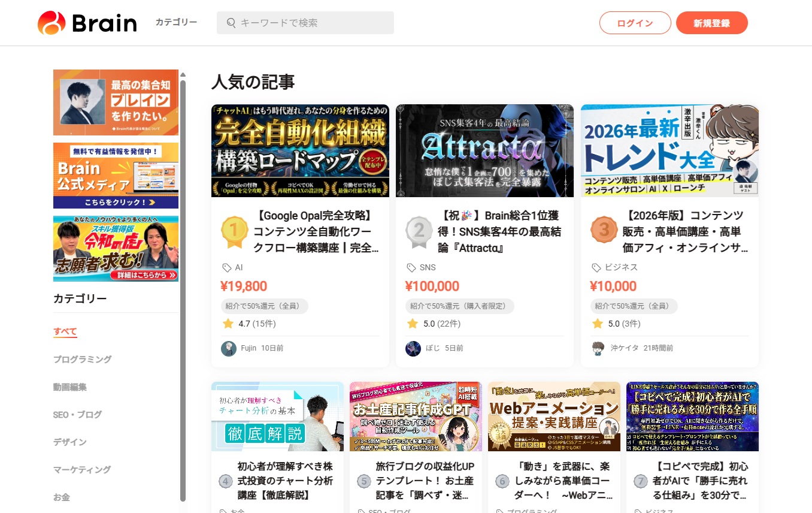Open the Webアニメーション article thumbnail

[x=554, y=417]
